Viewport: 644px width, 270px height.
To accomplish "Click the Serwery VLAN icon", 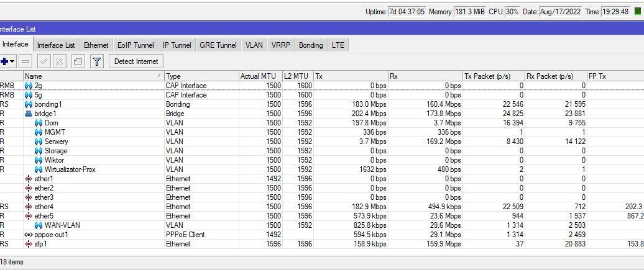I will [39, 142].
